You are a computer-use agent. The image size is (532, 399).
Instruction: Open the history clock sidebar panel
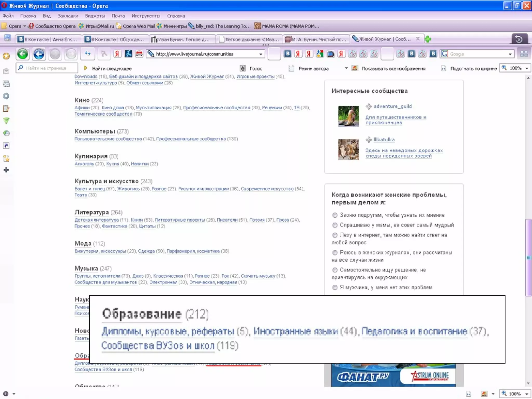6,133
